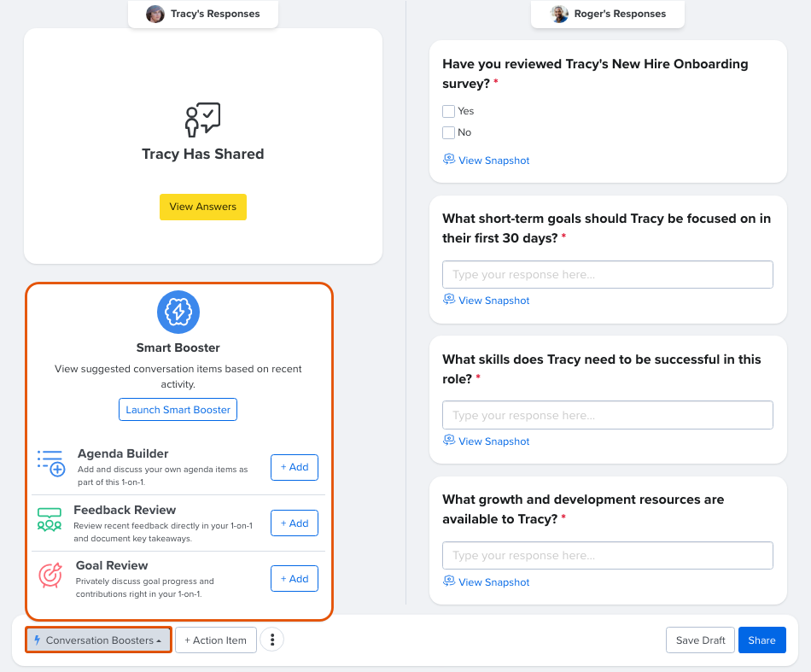Click the Tracy Has Shared person icon
Screen dimensions: 811x672
click(x=202, y=120)
